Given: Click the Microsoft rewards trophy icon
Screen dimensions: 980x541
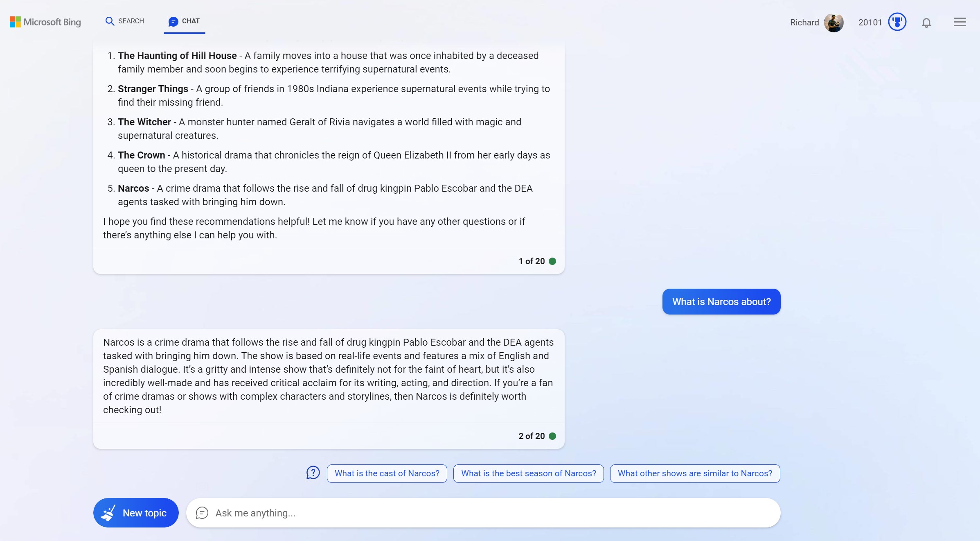Looking at the screenshot, I should (x=897, y=22).
